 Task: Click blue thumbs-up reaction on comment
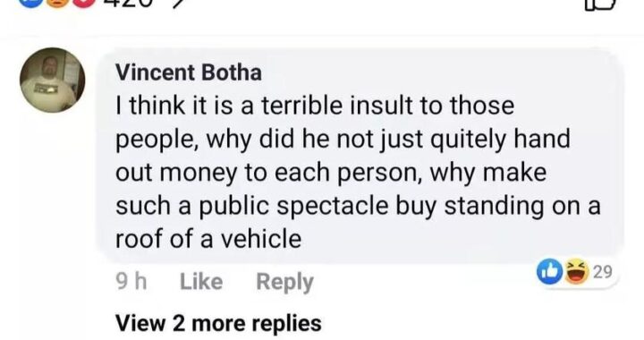click(x=550, y=271)
